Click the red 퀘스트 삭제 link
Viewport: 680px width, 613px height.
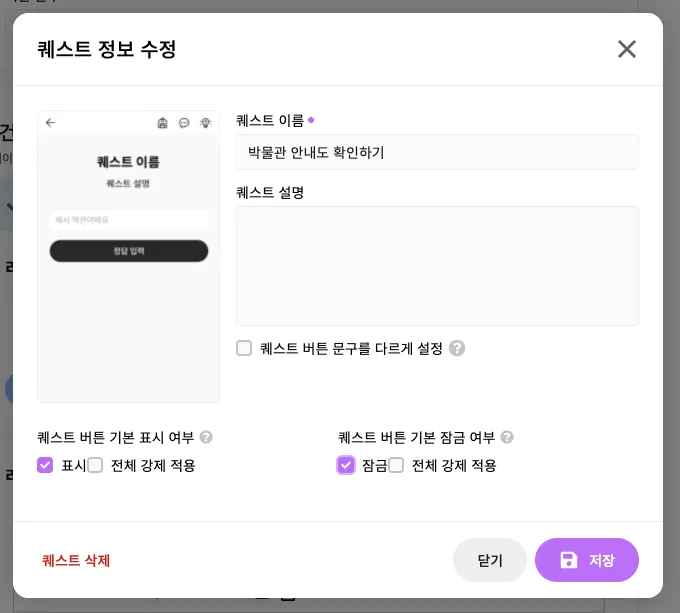[x=76, y=560]
